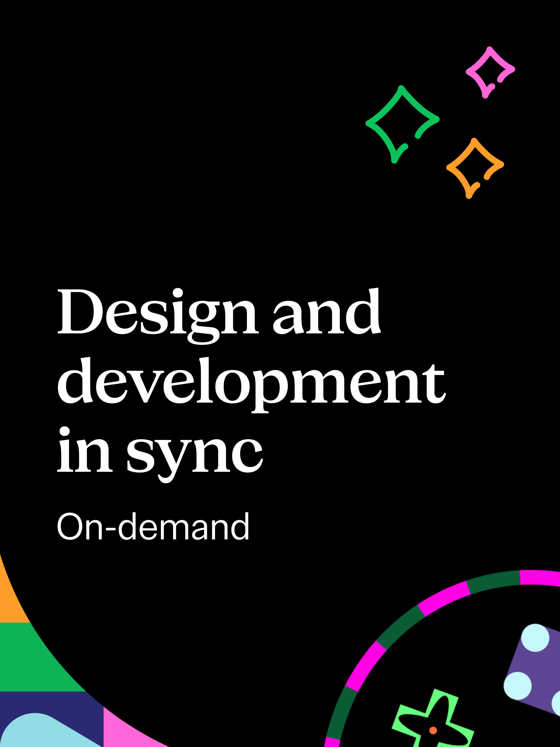Click the word Design in the headline
The height and width of the screenshot is (747, 560).
tap(157, 313)
